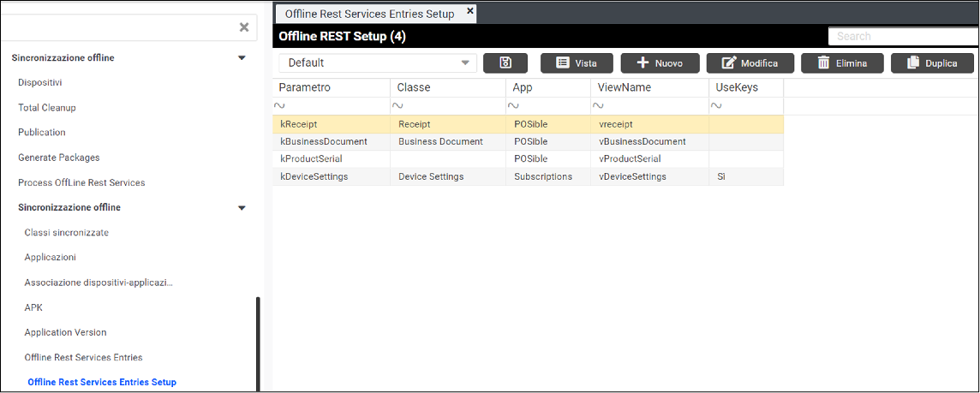Click the Nuovo plus button
This screenshot has height=393, width=980.
tap(660, 63)
